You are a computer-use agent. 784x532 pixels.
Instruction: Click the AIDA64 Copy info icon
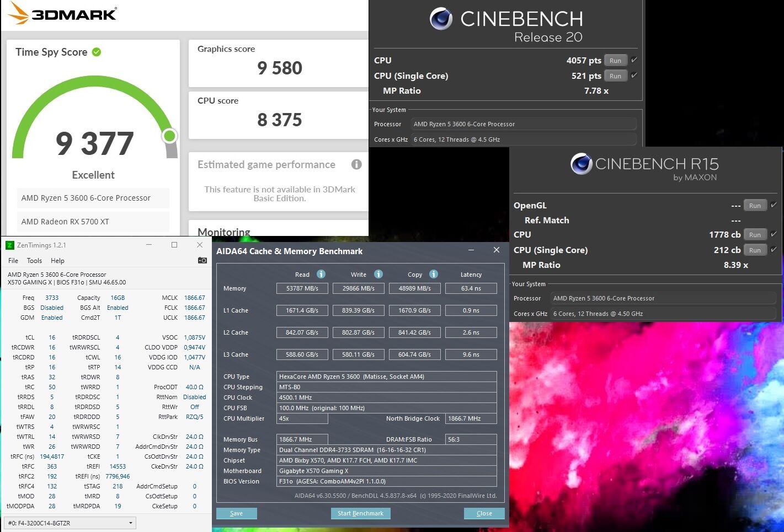click(x=434, y=274)
